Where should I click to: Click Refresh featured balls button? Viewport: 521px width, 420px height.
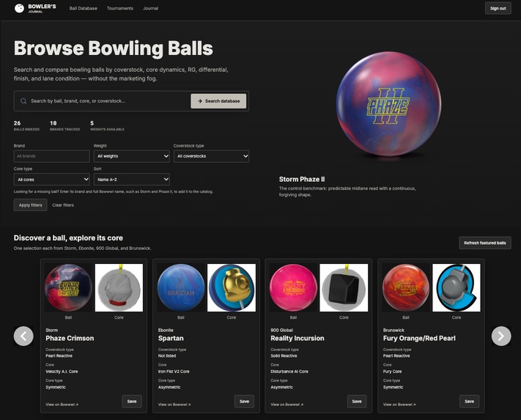(485, 243)
